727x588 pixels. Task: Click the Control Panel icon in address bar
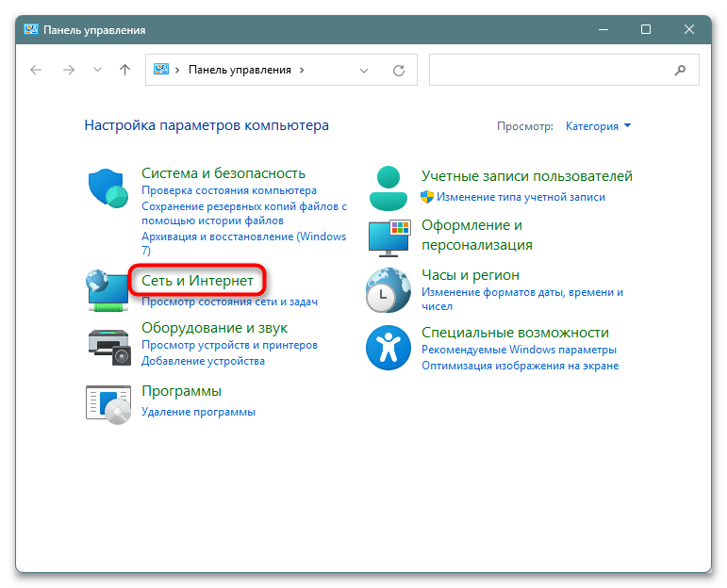161,70
